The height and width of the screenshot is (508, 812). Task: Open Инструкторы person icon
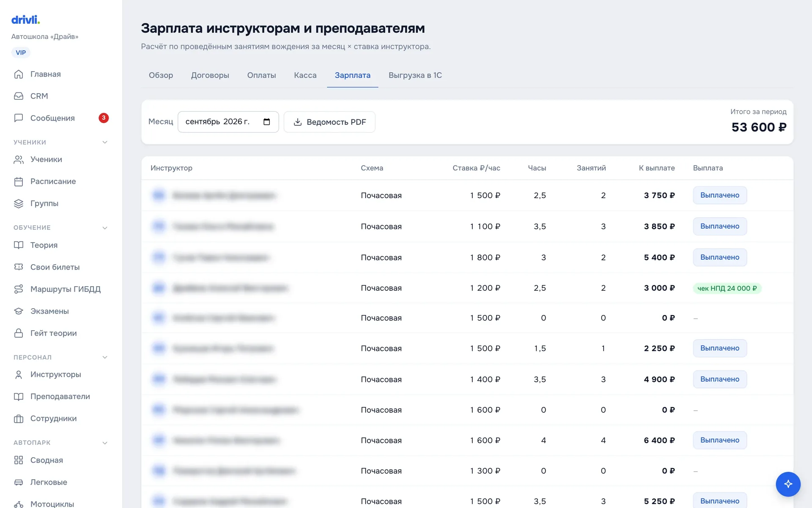[x=19, y=375]
